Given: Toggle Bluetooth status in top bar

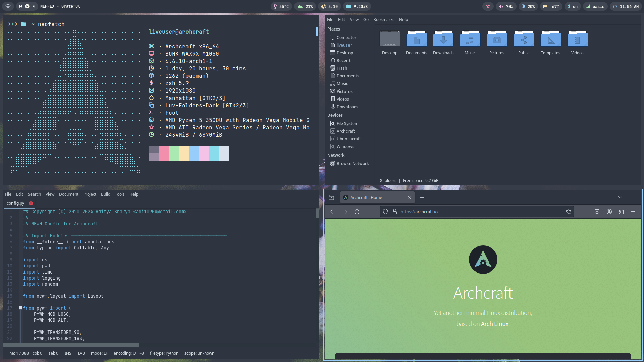Looking at the screenshot, I should tap(572, 6).
